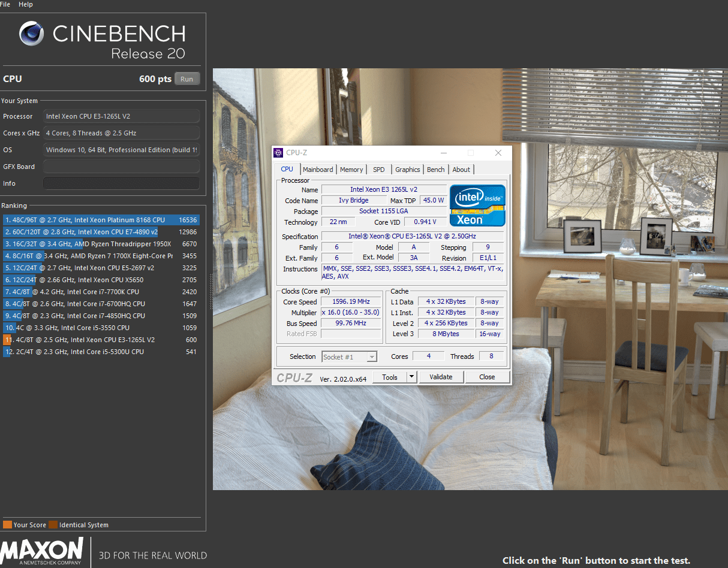Click the Cinebench sphere logo icon

point(31,34)
